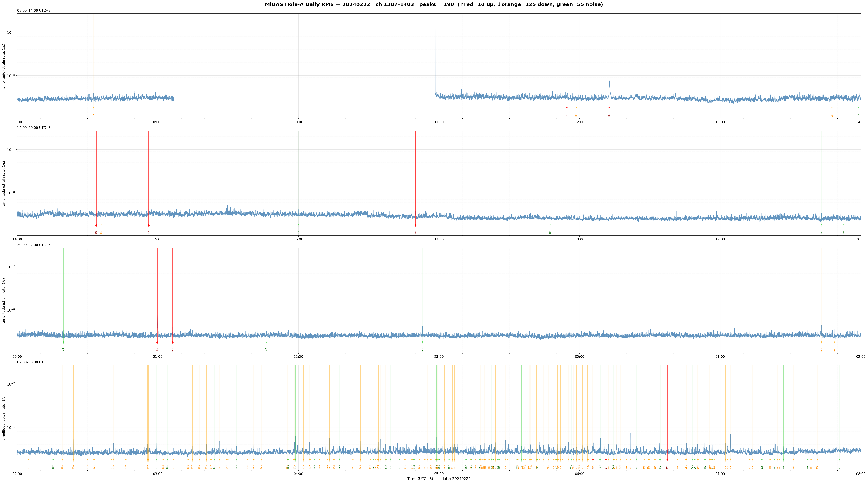Pick the orange peak marker labeled 002
868x483 pixels.
(576, 108)
